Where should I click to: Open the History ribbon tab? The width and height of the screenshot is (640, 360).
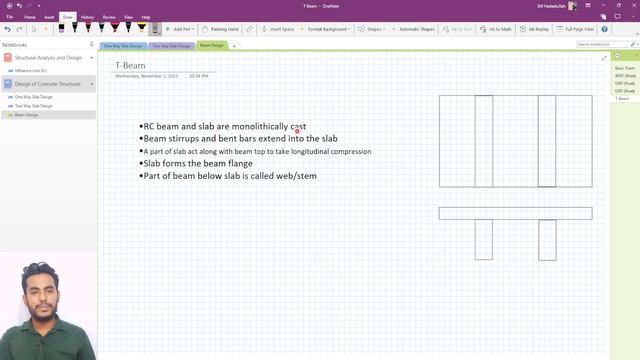pyautogui.click(x=87, y=17)
